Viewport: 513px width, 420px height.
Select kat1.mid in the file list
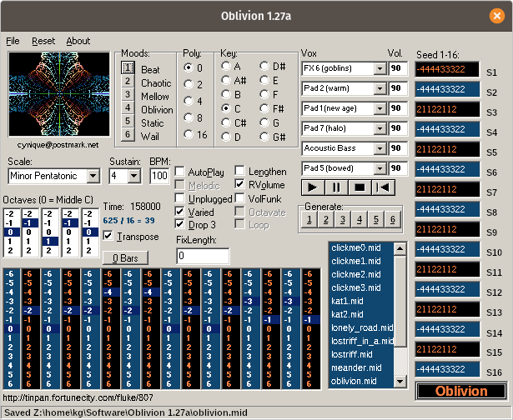coord(361,301)
